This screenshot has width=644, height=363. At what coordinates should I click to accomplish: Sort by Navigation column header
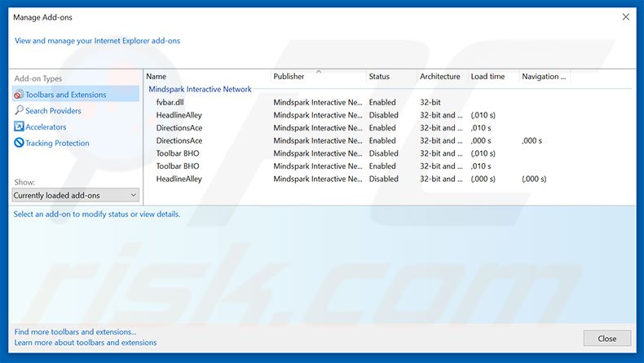point(544,77)
